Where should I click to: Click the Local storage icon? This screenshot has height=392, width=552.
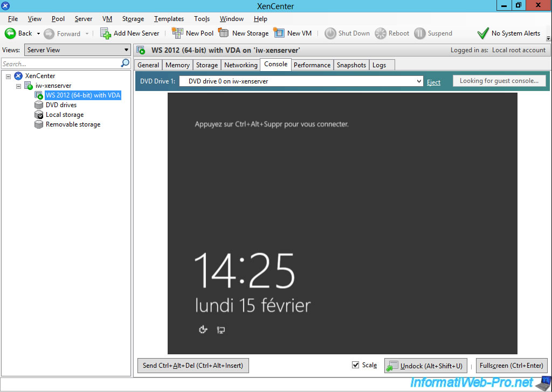click(x=39, y=115)
